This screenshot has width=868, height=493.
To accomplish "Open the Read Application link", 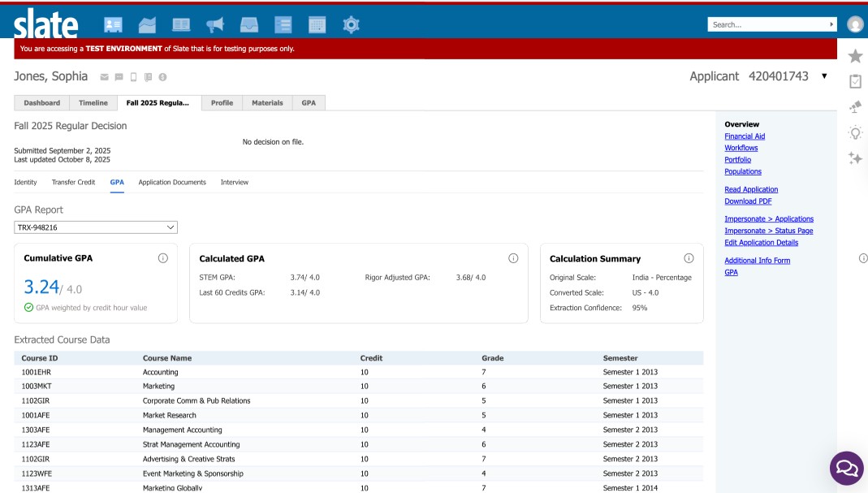I will tap(750, 189).
